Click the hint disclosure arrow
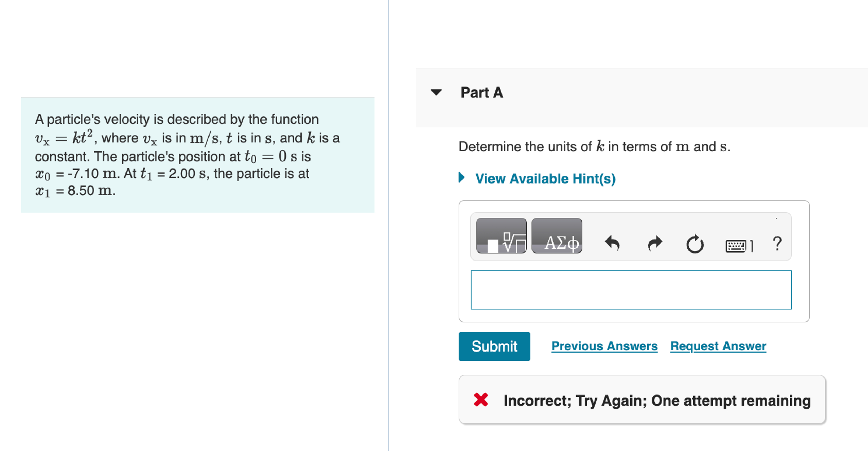This screenshot has height=451, width=868. click(462, 178)
